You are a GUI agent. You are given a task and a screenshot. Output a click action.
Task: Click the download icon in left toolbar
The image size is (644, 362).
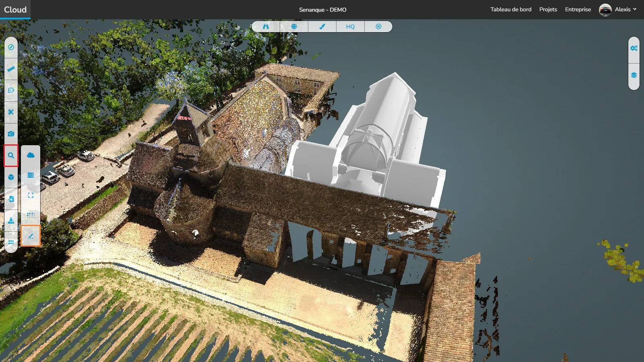(11, 220)
